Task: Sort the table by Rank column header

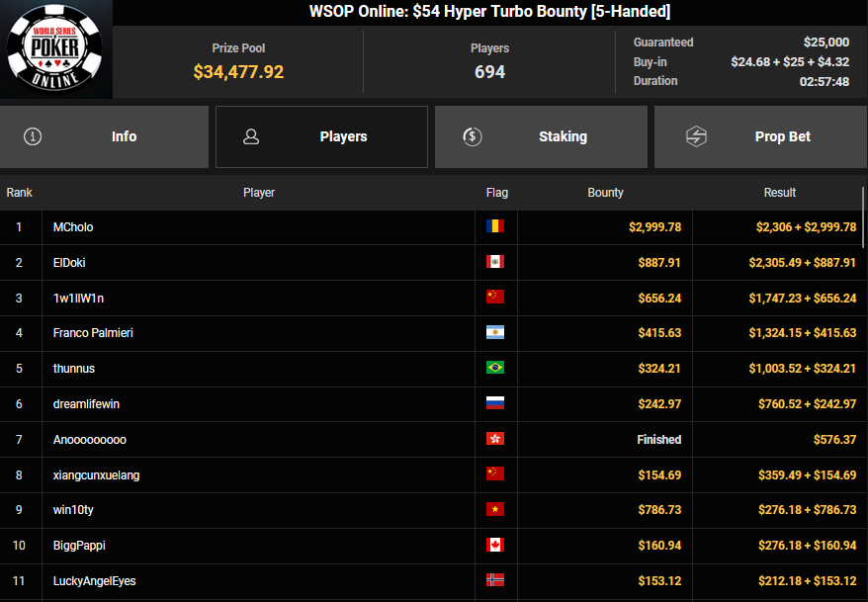Action: (20, 193)
